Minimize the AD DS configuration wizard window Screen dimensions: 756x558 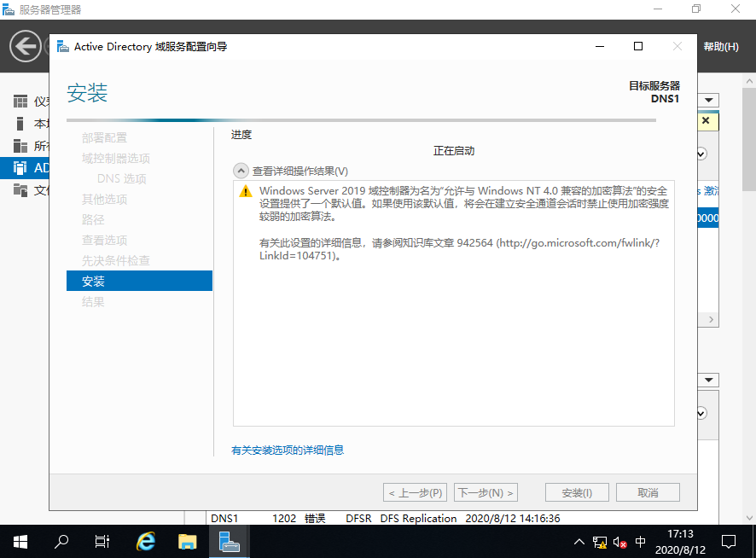[600, 46]
